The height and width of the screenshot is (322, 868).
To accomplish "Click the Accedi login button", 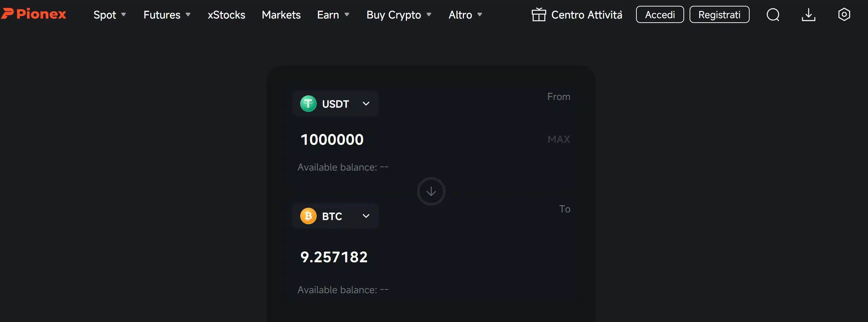I will 660,15.
